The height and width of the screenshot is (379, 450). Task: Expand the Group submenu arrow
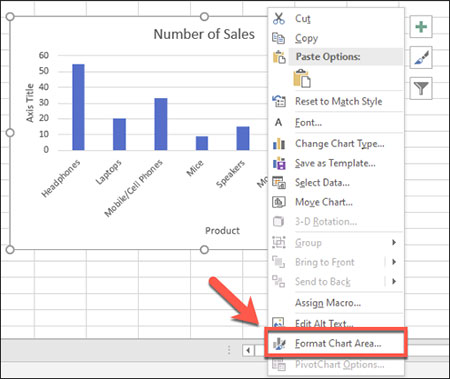pyautogui.click(x=394, y=242)
